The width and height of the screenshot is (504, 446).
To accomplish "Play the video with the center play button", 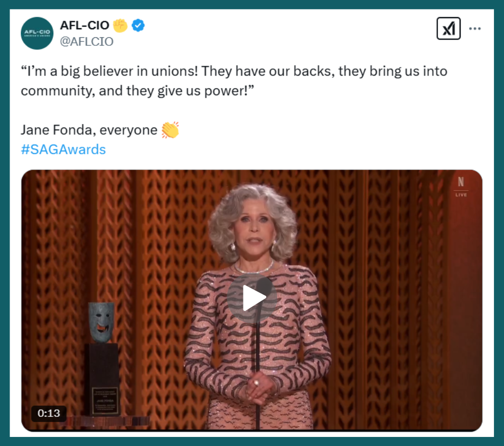I will (252, 298).
